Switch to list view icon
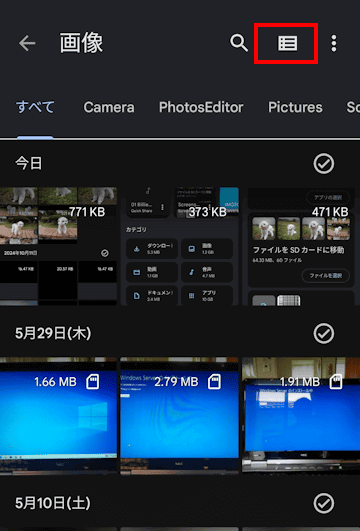Viewport: 360px width, 531px height. point(288,43)
